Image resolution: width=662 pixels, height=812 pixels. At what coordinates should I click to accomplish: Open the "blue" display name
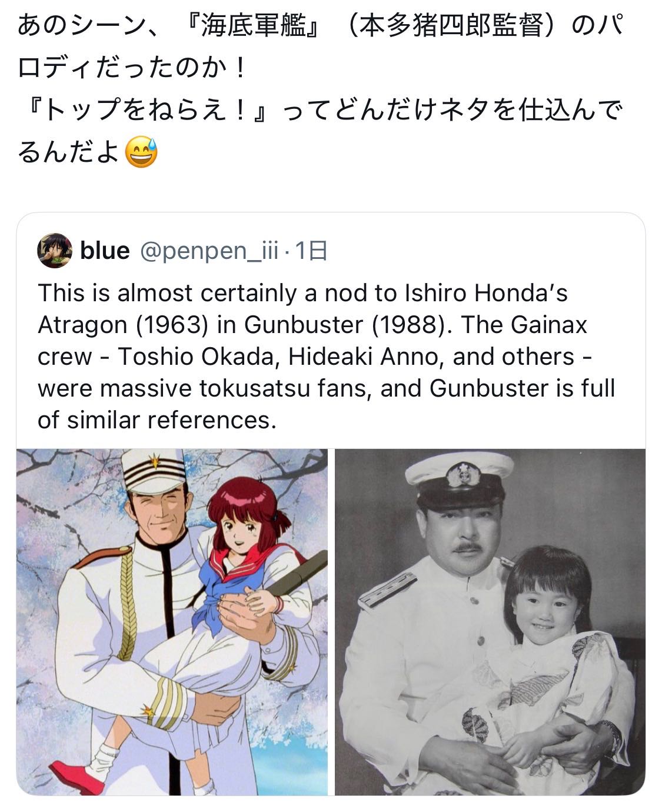pyautogui.click(x=105, y=251)
